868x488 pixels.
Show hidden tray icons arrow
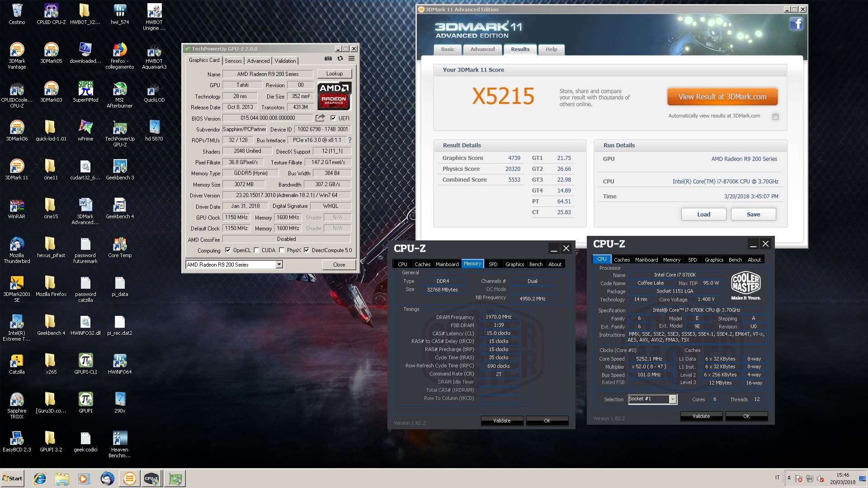point(789,478)
